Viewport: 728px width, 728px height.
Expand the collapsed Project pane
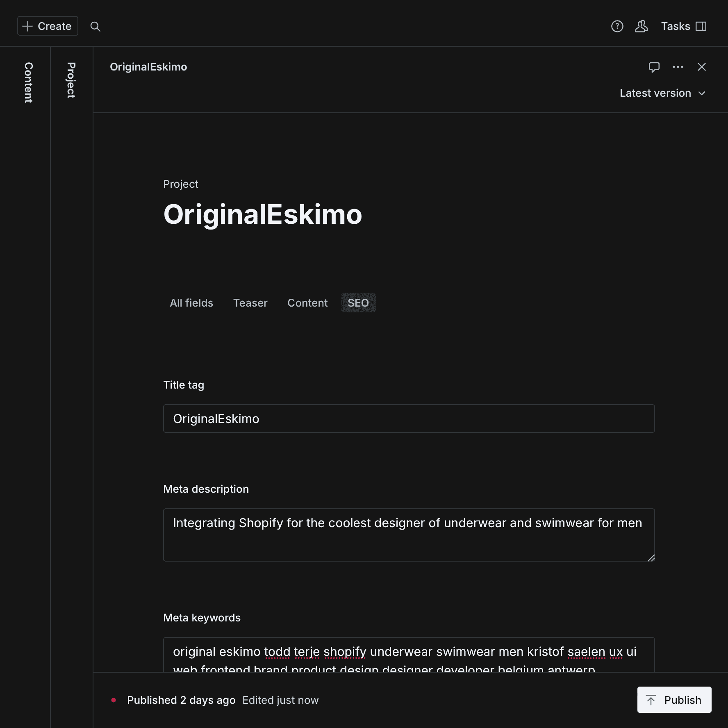click(x=71, y=80)
